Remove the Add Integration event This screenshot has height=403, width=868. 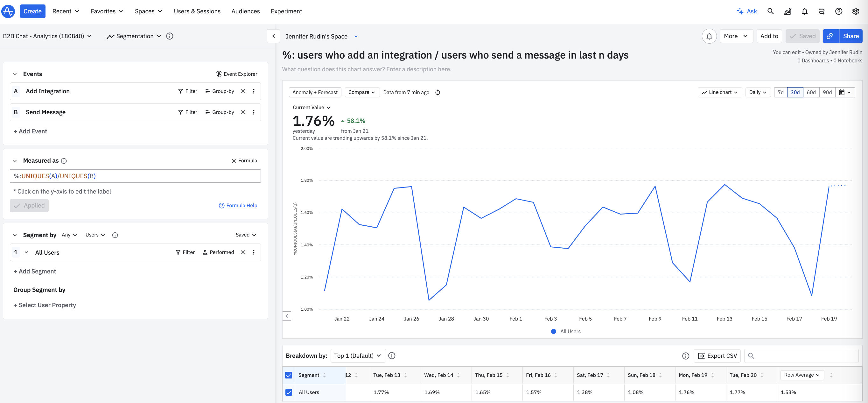[243, 91]
